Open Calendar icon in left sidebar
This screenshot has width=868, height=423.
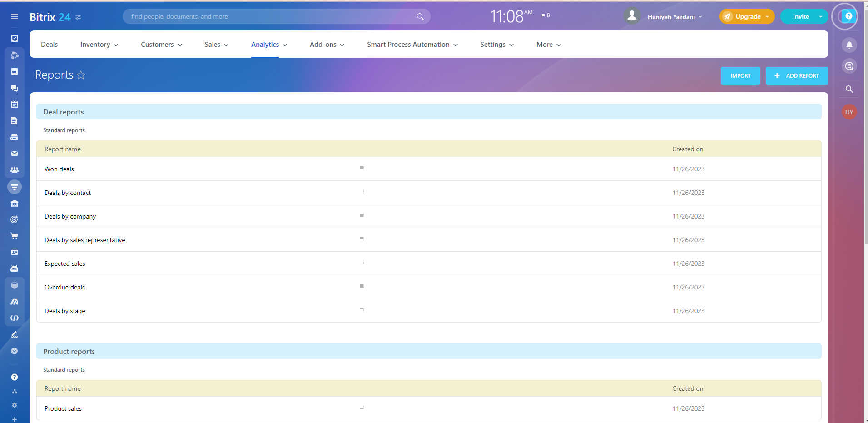click(15, 104)
